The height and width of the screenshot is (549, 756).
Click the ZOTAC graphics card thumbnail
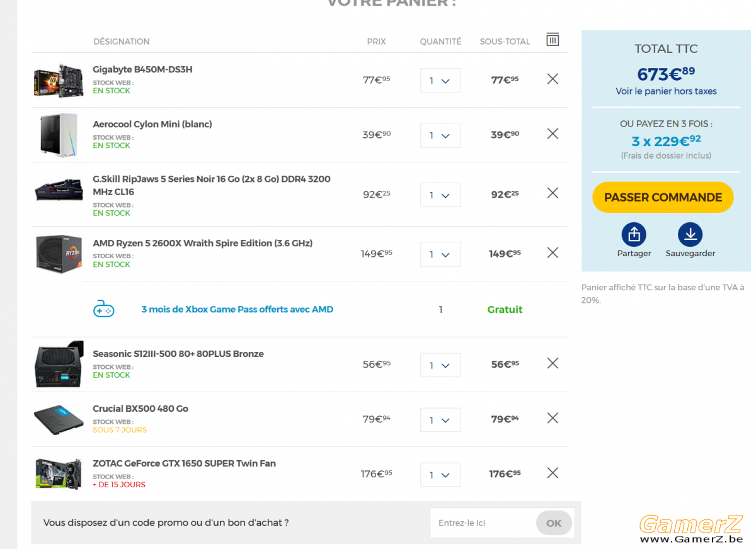click(59, 473)
